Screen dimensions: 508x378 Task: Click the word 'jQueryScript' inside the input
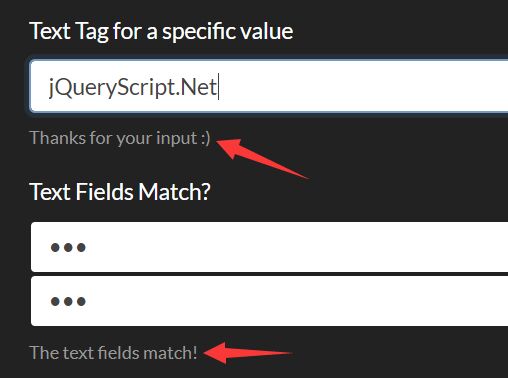[x=109, y=87]
